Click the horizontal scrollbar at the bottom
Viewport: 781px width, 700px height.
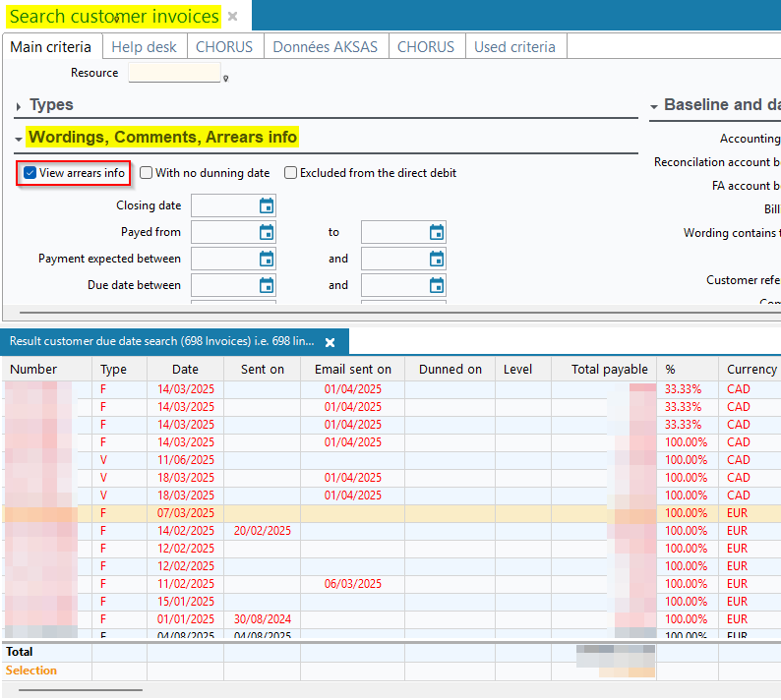(x=81, y=691)
